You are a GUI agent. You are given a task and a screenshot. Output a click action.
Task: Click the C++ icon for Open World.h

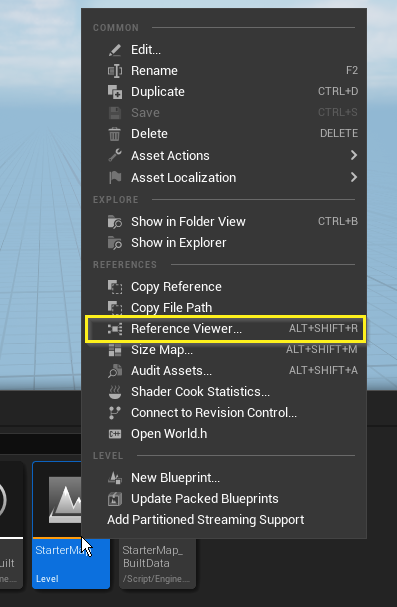[115, 434]
